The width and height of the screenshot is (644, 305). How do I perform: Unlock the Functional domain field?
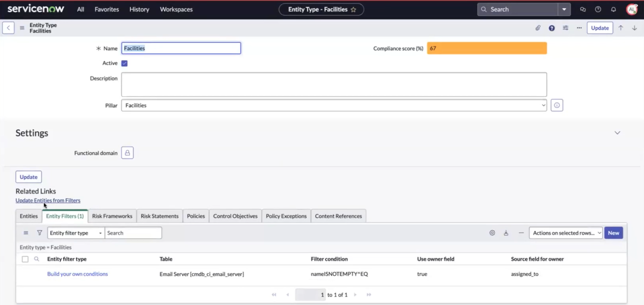[128, 153]
